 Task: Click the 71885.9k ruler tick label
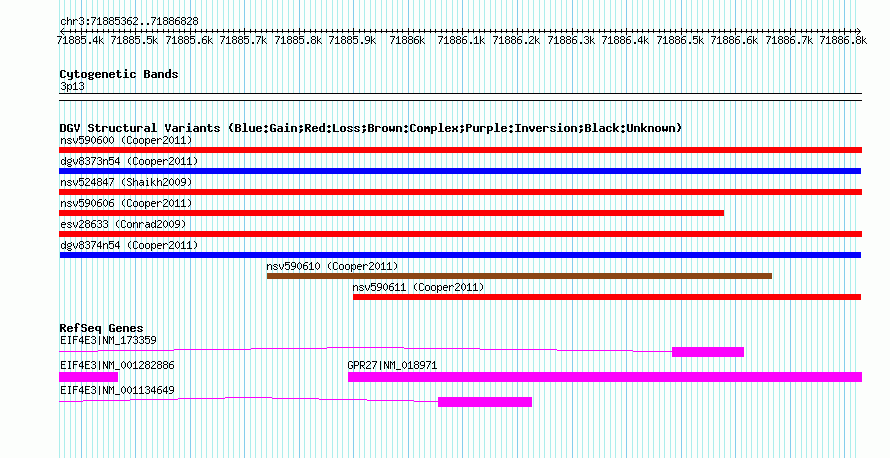pos(352,40)
